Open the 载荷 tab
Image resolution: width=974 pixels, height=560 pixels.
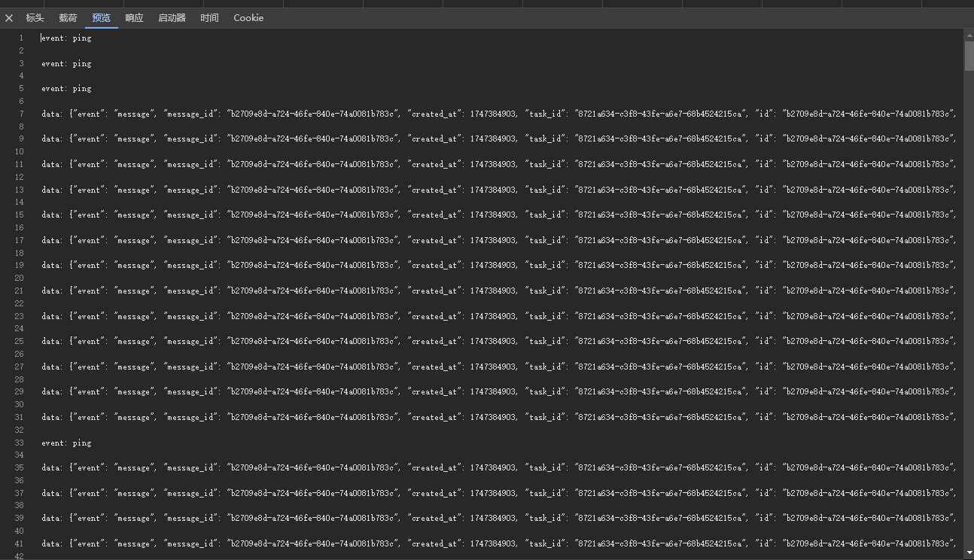tap(68, 18)
